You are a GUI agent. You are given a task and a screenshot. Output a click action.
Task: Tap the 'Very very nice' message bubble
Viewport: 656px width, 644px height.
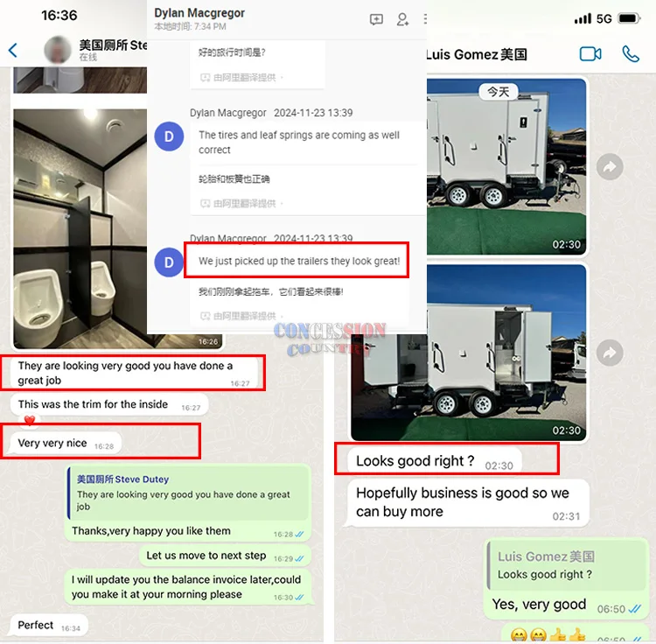pyautogui.click(x=66, y=443)
